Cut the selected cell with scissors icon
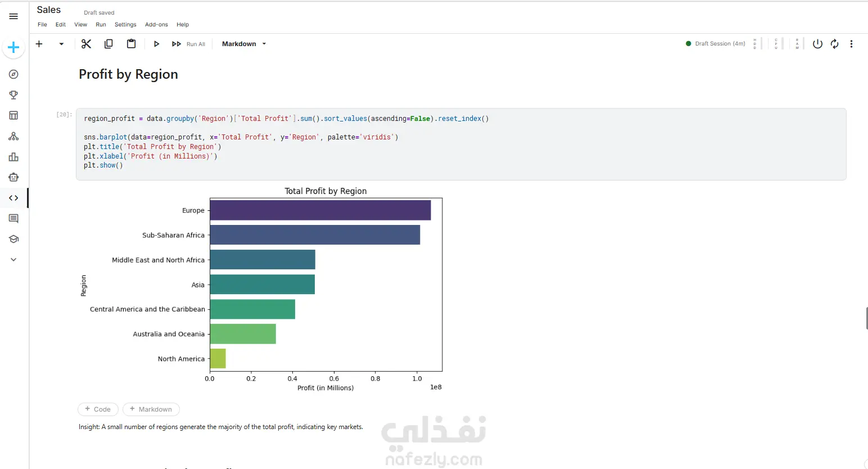Image resolution: width=868 pixels, height=469 pixels. tap(86, 44)
